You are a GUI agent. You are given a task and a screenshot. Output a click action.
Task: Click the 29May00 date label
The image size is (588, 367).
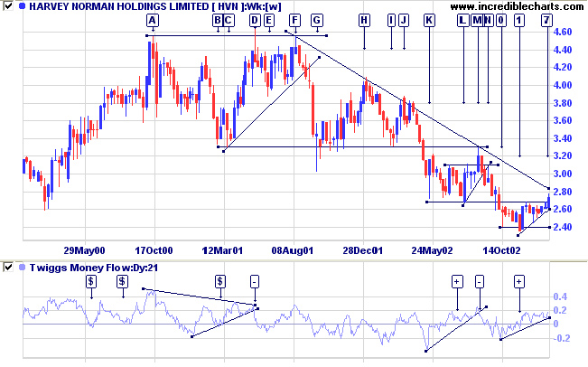(84, 250)
